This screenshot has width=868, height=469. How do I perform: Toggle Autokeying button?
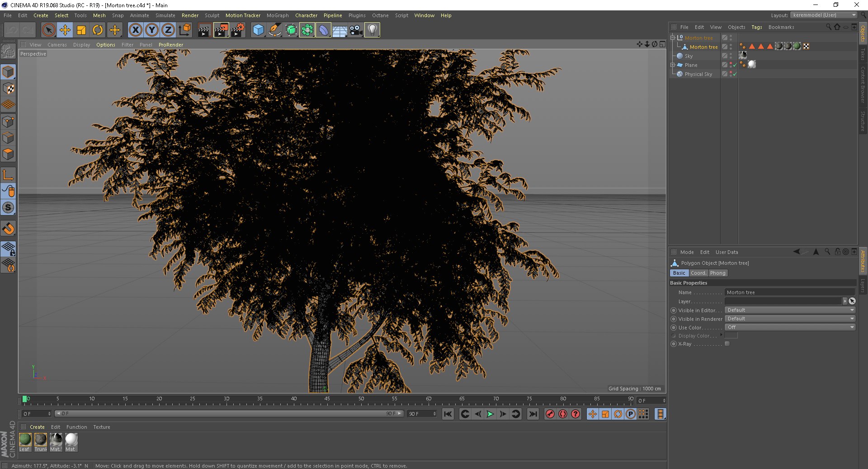pyautogui.click(x=563, y=414)
